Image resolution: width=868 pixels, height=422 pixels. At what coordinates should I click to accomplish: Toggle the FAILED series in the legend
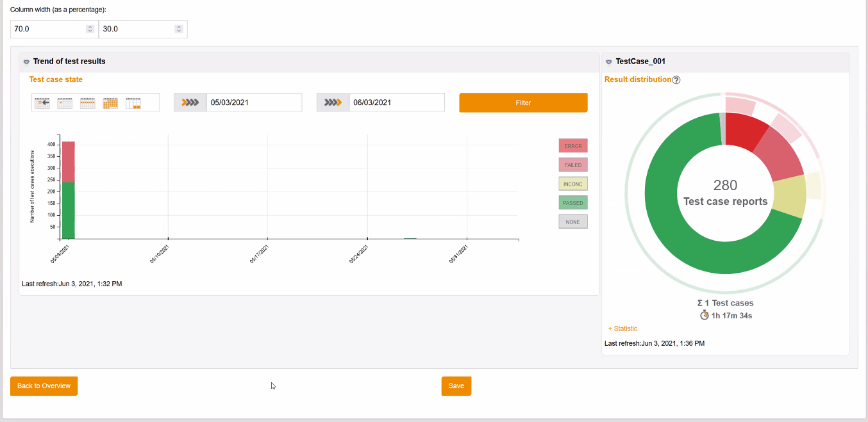point(572,165)
